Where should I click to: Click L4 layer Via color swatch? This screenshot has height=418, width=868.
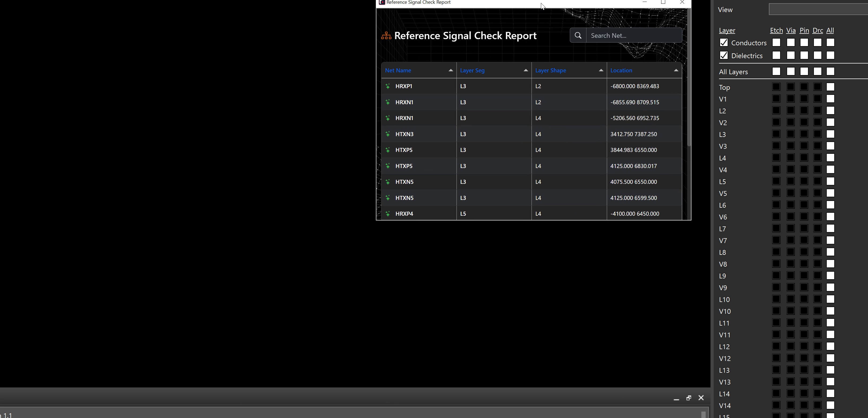pos(791,158)
